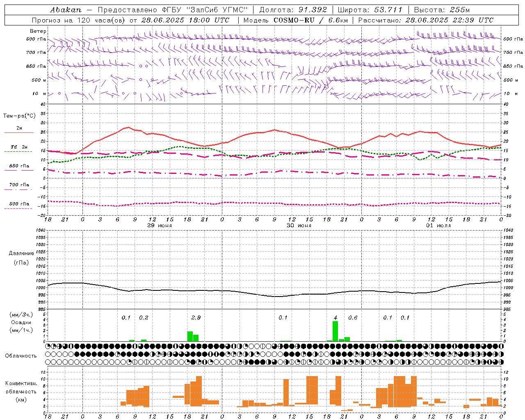This screenshot has width=525, height=420.
Task: Click the 700 гПа temperature legend label
Action: (x=19, y=185)
